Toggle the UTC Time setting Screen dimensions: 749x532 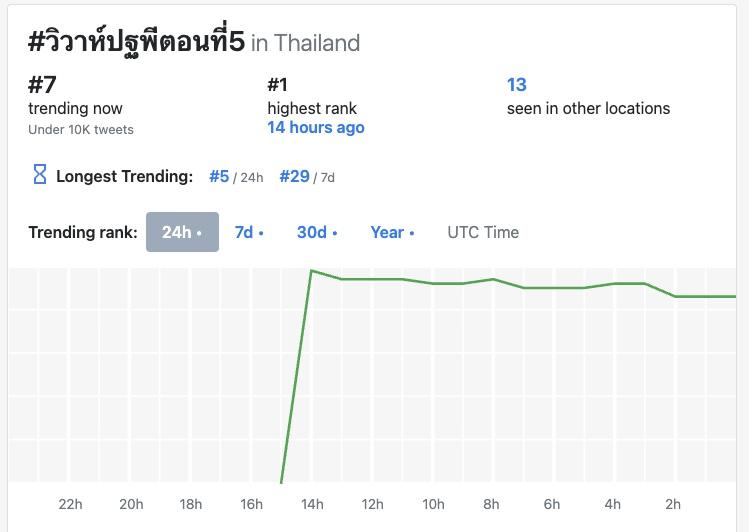[x=483, y=232]
